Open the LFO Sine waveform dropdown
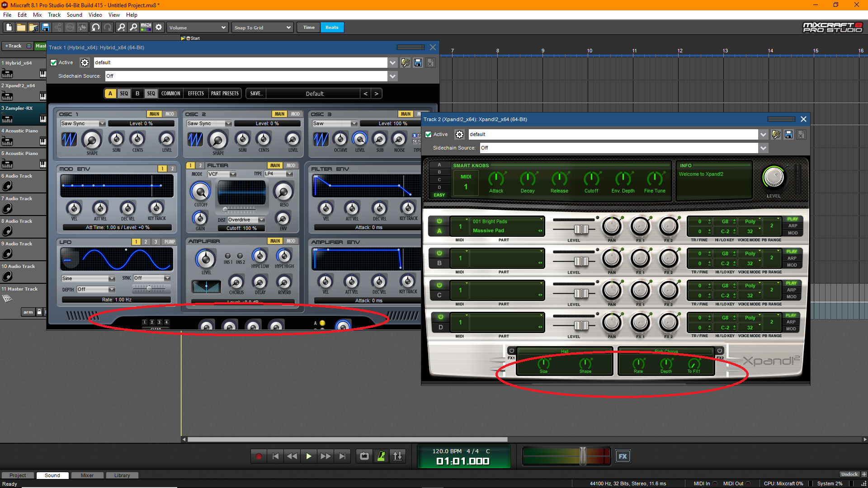 [x=88, y=279]
